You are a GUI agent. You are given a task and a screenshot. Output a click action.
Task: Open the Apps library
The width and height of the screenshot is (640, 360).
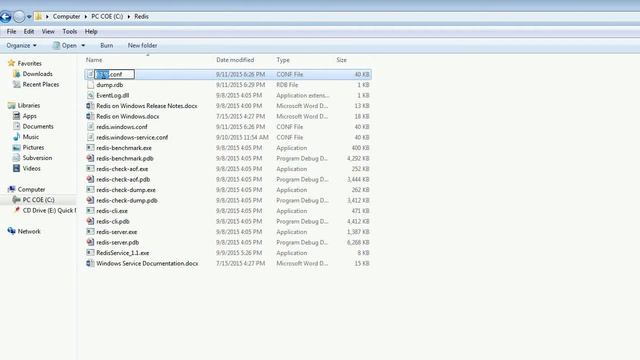click(29, 116)
